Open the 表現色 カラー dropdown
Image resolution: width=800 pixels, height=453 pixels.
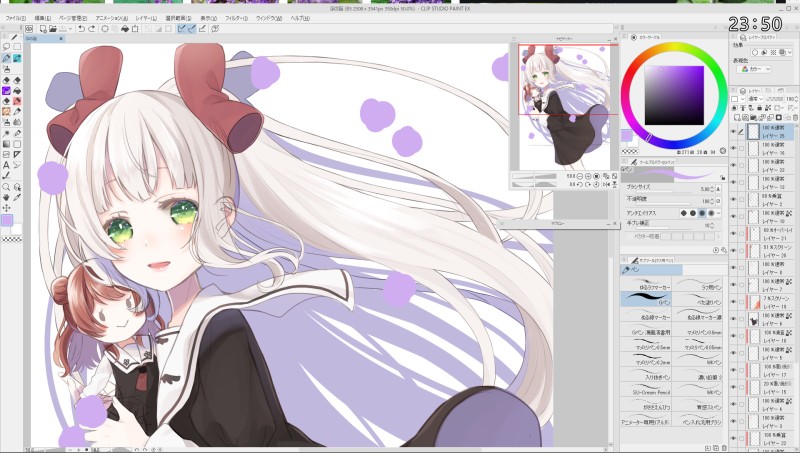(756, 69)
